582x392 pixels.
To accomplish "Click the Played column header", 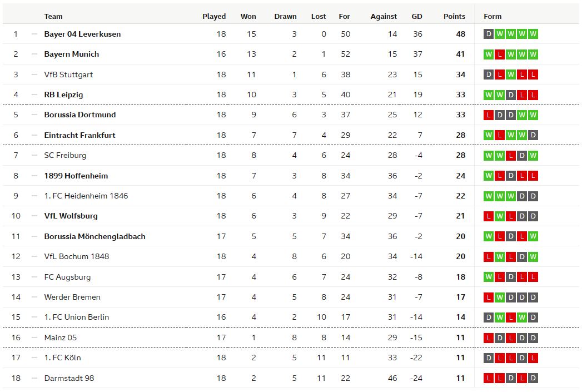I will [x=214, y=16].
